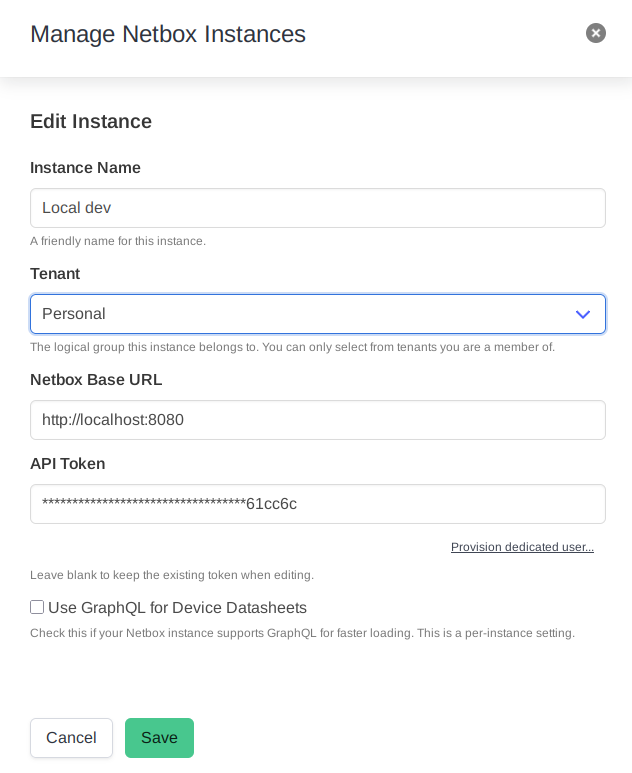Click the 'Manage Netbox Instances' title
Image resolution: width=632 pixels, height=773 pixels.
click(x=168, y=34)
